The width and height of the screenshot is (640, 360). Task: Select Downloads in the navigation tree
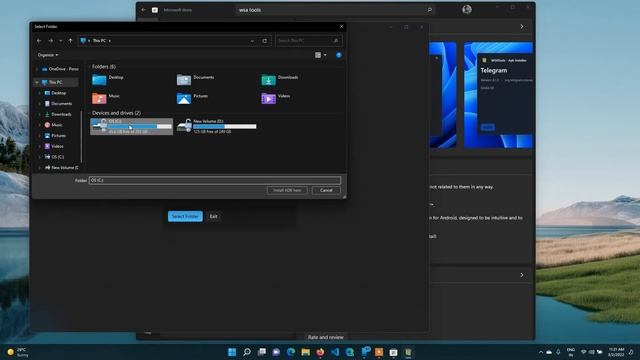[58, 114]
